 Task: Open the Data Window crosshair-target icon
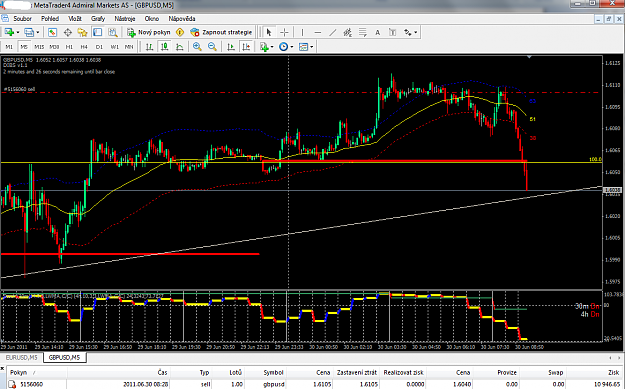67,32
